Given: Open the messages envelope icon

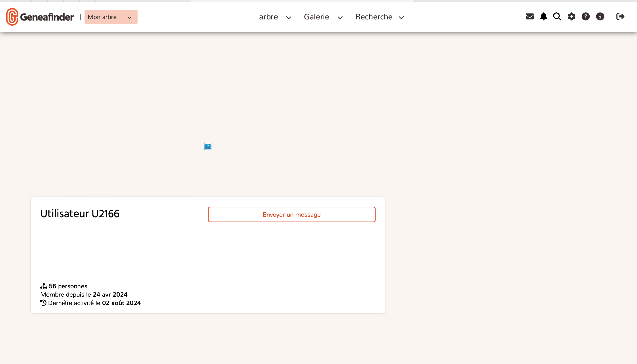Looking at the screenshot, I should 530,17.
